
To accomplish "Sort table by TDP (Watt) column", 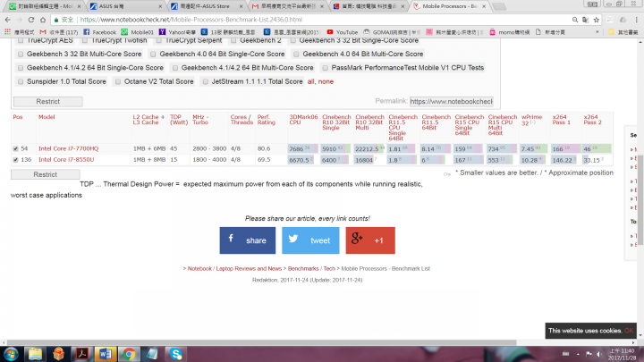I will point(179,120).
